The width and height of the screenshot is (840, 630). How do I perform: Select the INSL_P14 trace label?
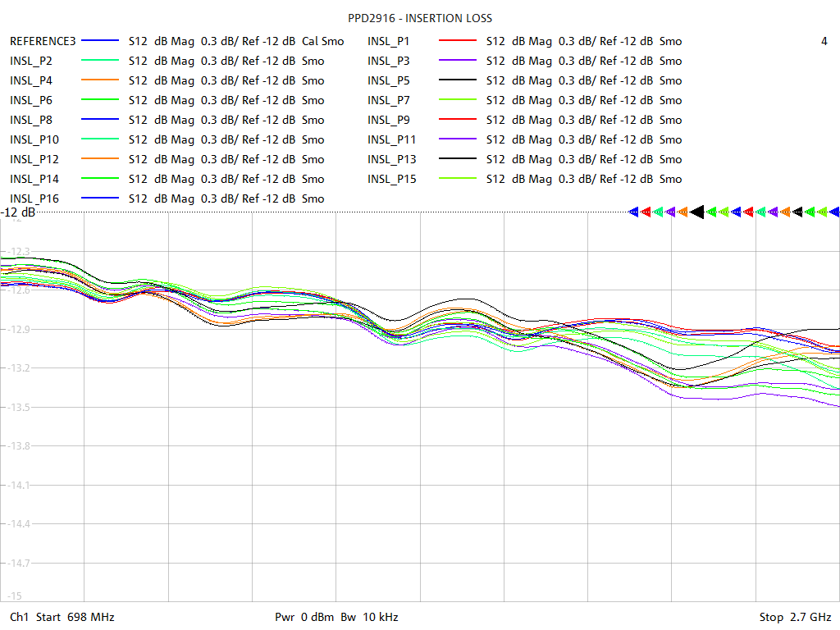coord(34,179)
